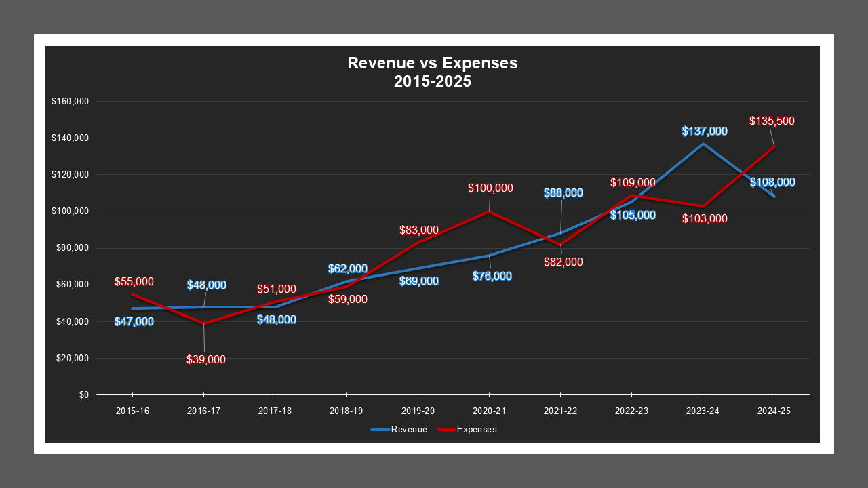The height and width of the screenshot is (488, 868).
Task: Click the $135,500 expenses data label
Action: coord(772,121)
